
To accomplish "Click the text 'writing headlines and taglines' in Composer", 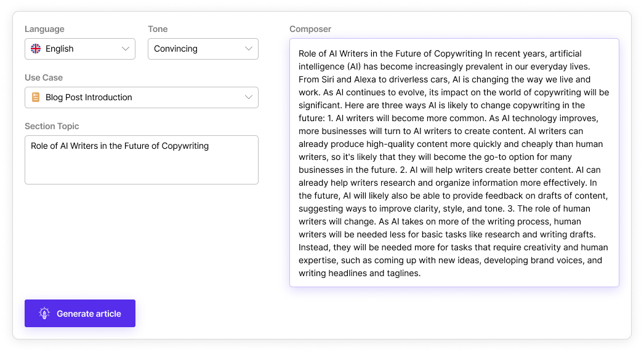I will pyautogui.click(x=358, y=274).
